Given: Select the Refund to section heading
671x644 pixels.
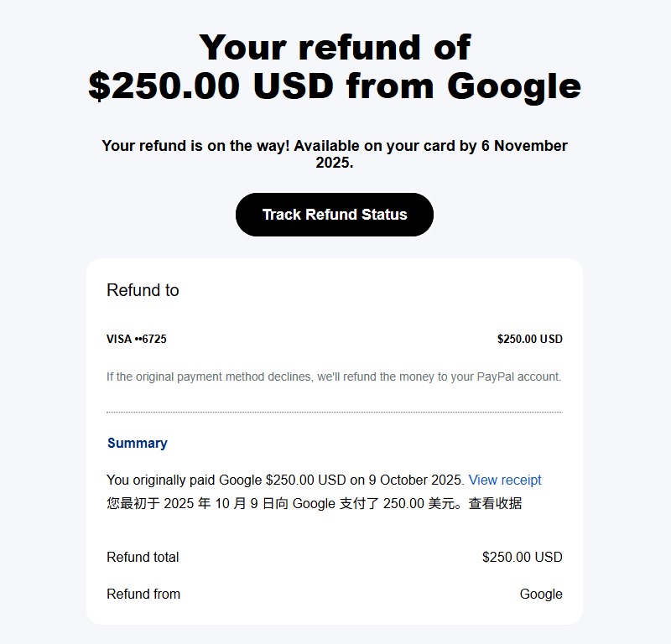Looking at the screenshot, I should 143,289.
